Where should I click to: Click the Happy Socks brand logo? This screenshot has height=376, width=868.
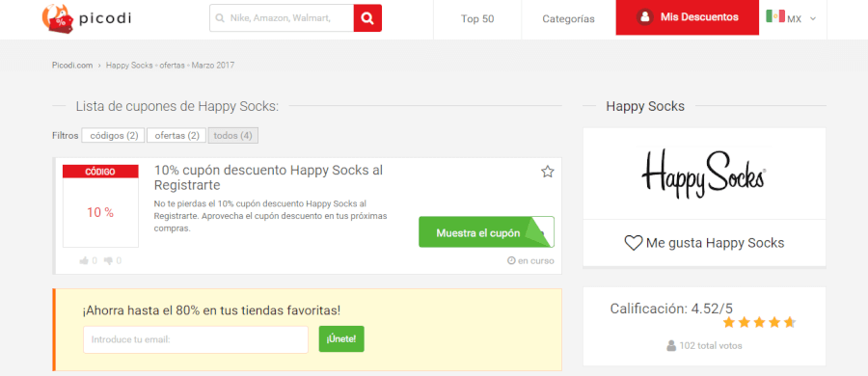coord(704,174)
